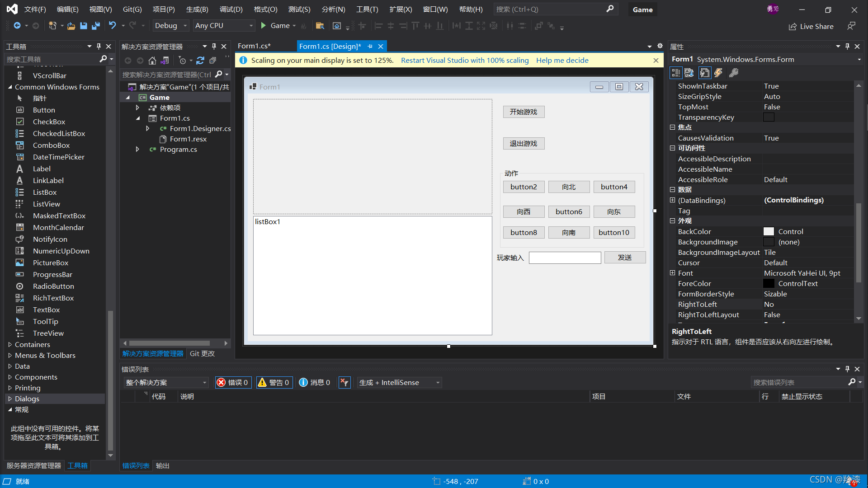
Task: Toggle the errors filter in Error List
Action: pyautogui.click(x=233, y=382)
